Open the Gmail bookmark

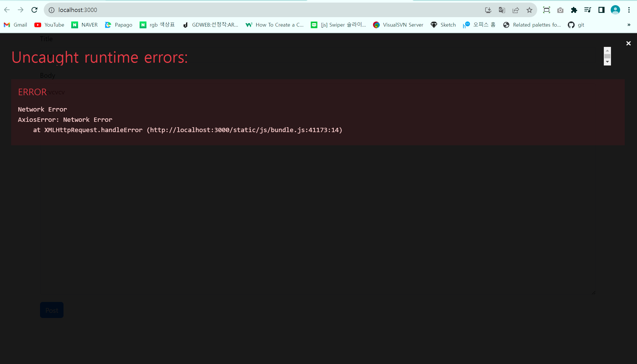click(x=15, y=25)
